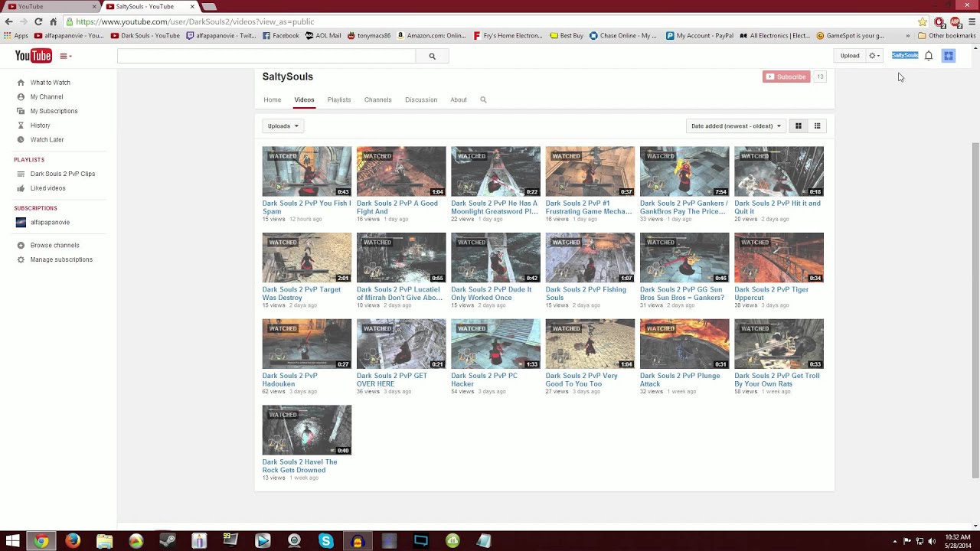
Task: Click the SaltySouls account name button
Action: pos(905,56)
